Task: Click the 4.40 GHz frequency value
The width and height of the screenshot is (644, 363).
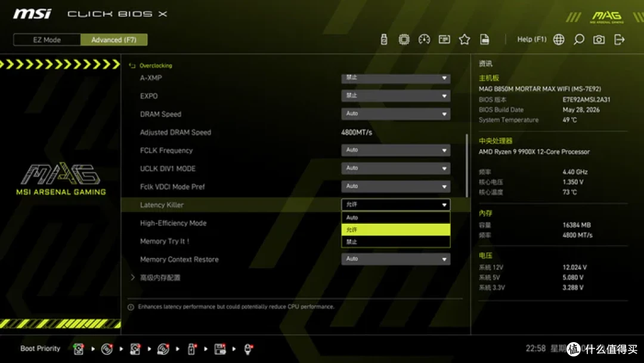Action: click(x=575, y=172)
